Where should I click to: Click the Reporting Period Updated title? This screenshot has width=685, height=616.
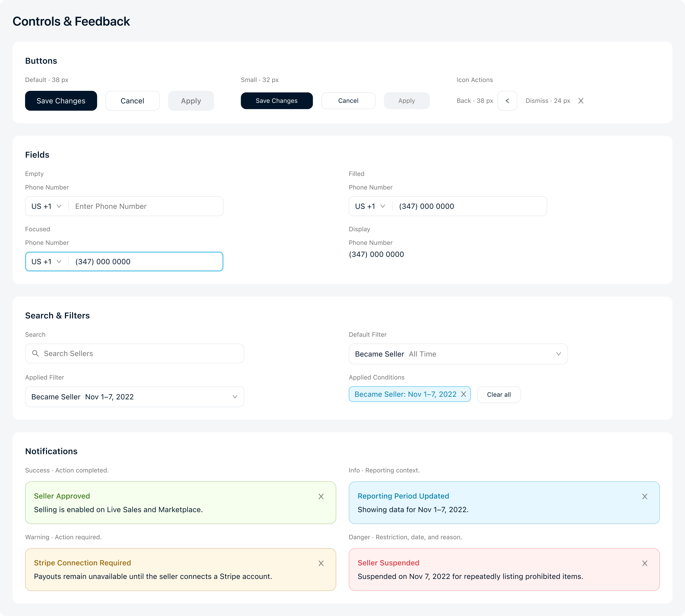(403, 496)
